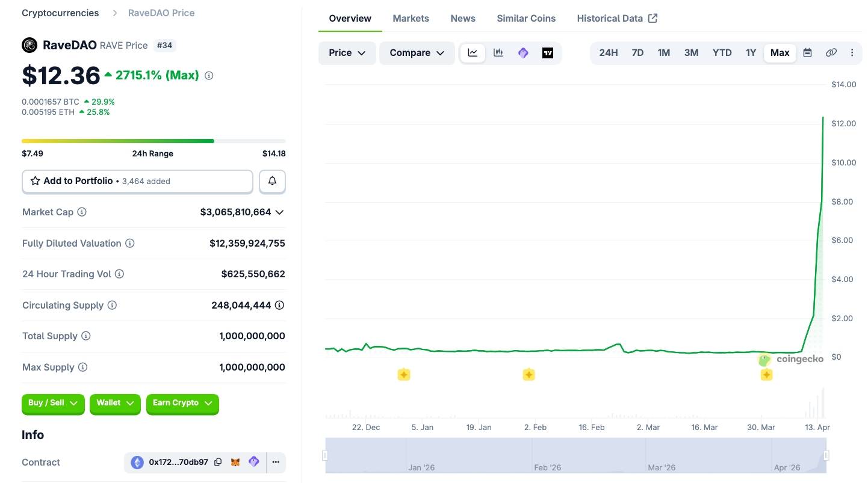Copy the chart link icon
Image resolution: width=868 pixels, height=483 pixels.
[x=831, y=53]
